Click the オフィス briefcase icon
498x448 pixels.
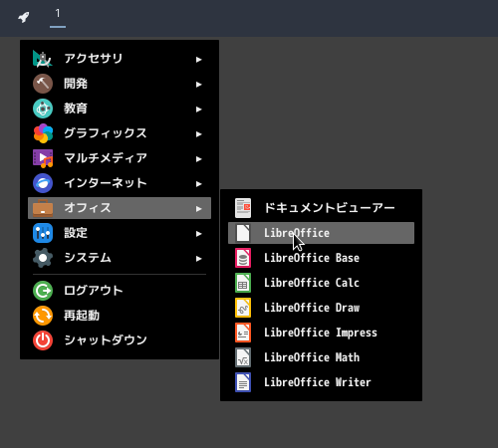[43, 208]
